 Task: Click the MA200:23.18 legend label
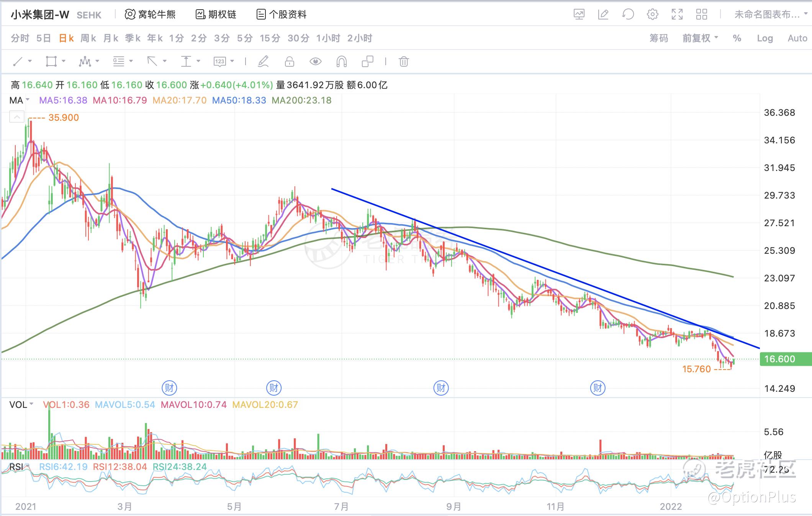[x=301, y=100]
